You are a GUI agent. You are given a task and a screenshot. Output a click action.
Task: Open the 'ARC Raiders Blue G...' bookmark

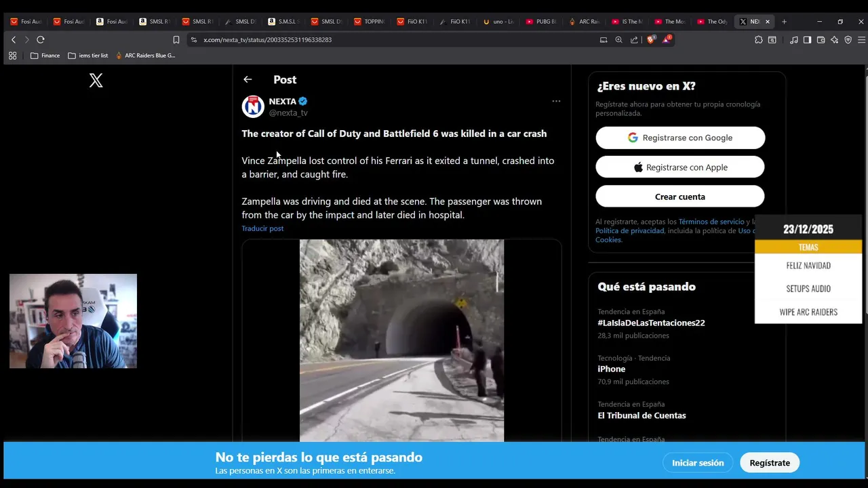tap(145, 56)
